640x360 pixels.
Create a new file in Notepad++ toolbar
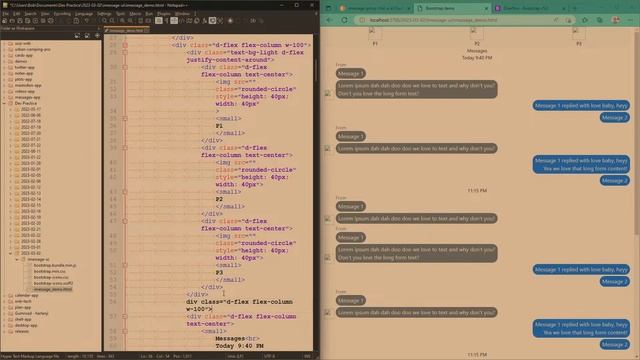click(x=4, y=20)
